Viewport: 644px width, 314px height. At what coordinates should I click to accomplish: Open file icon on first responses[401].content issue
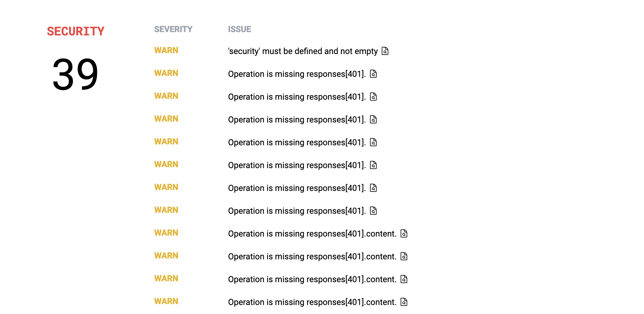tap(404, 234)
